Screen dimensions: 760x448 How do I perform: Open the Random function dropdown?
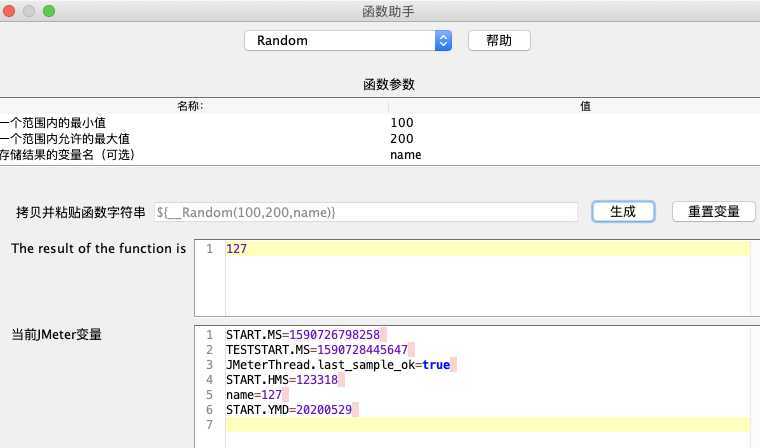(x=348, y=41)
